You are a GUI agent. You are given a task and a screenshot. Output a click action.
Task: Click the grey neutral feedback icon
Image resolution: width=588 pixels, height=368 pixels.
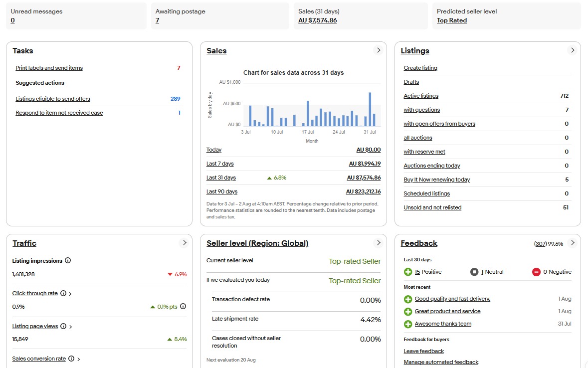coord(474,272)
